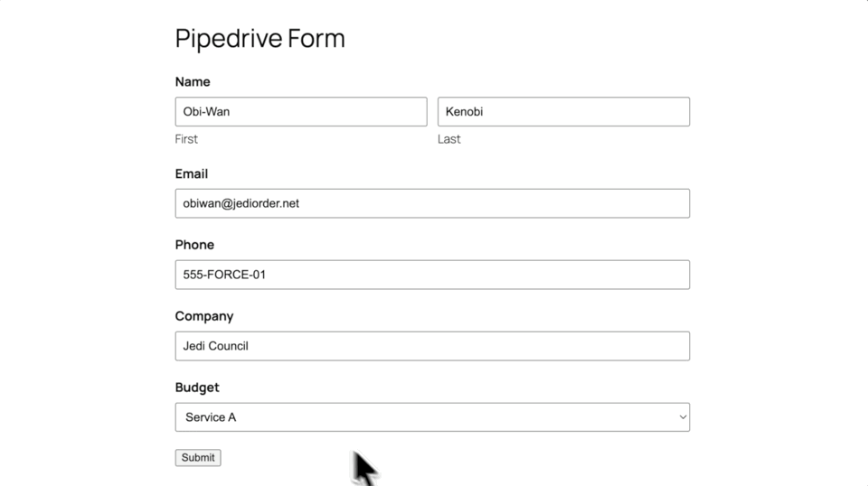Click the Last name field containing Kenobi
Viewport: 868px width, 486px height.
point(563,112)
